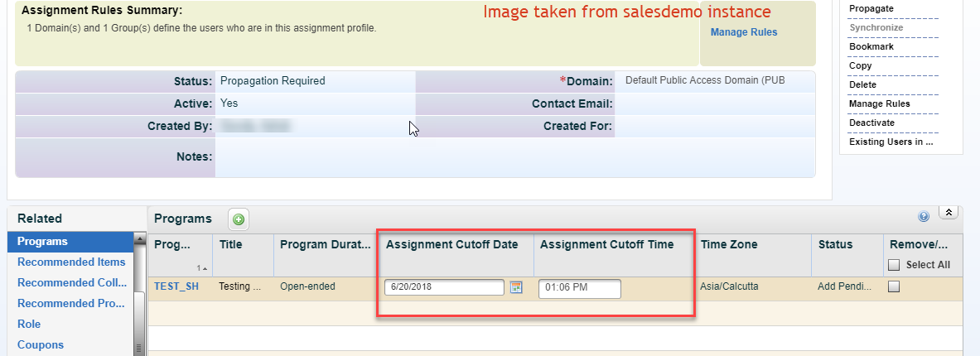Edit the Assignment Cutoff Date field
This screenshot has height=356, width=980.
point(444,287)
